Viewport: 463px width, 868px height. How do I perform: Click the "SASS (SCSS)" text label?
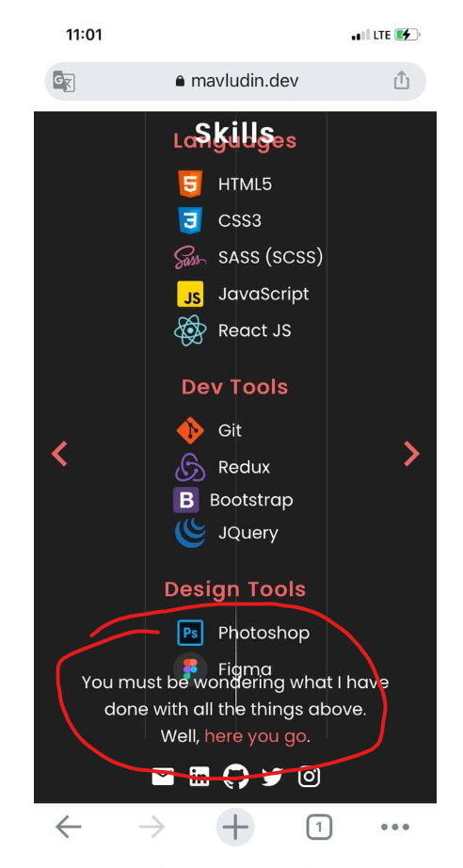270,257
